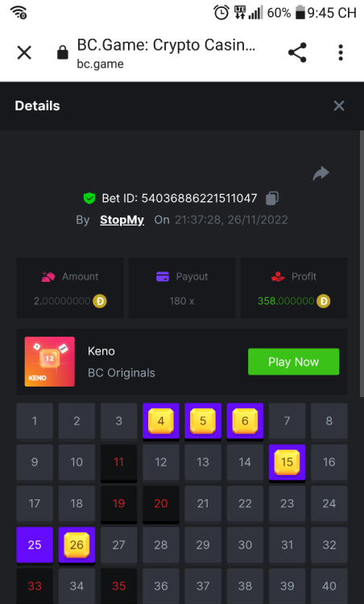Screen dimensions: 364x604
Task: Click the green verified shield icon
Action: tap(89, 198)
